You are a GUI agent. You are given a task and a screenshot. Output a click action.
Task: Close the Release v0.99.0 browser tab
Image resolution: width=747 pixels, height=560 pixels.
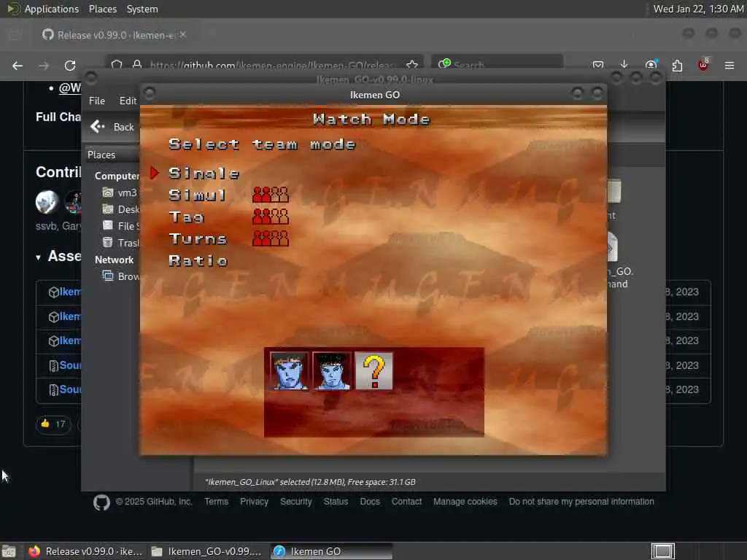pyautogui.click(x=183, y=34)
